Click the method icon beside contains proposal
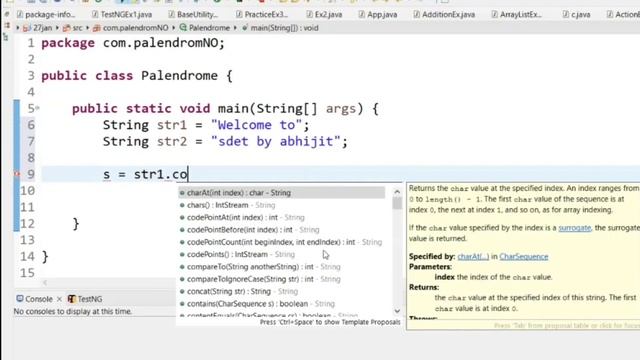 click(182, 304)
